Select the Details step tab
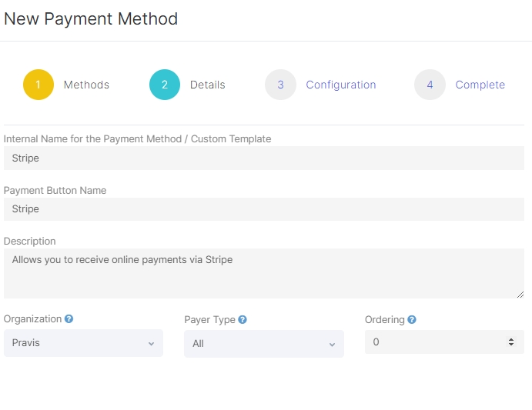The height and width of the screenshot is (410, 532). pos(208,85)
